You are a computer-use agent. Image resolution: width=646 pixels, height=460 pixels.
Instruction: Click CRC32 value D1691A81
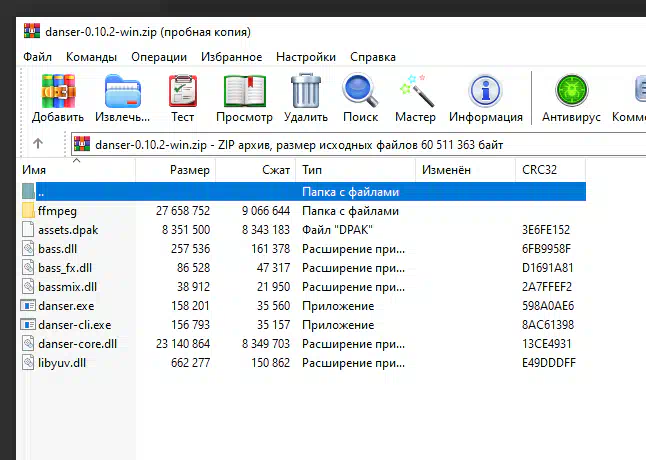point(548,268)
